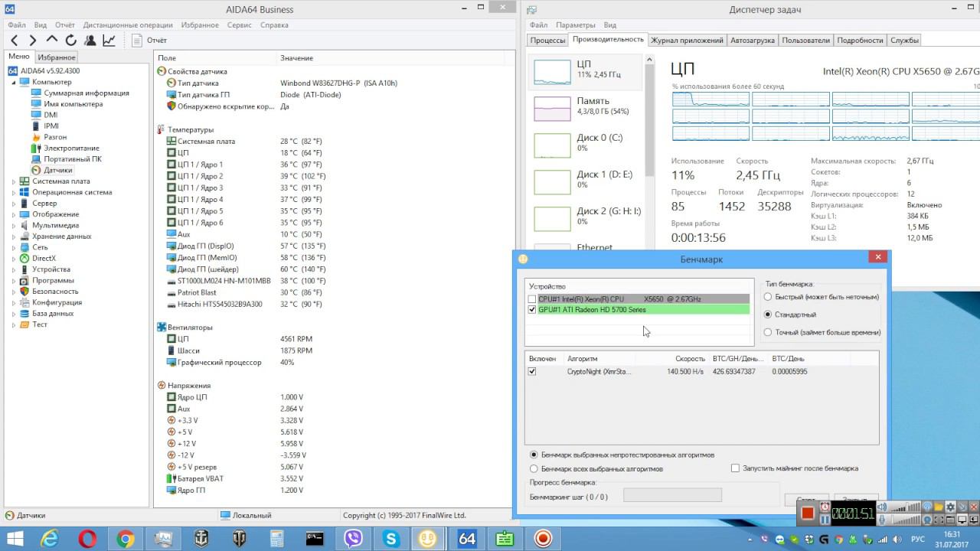Open the AIDA64 graph chart tool
The width and height of the screenshot is (980, 551).
pos(109,40)
